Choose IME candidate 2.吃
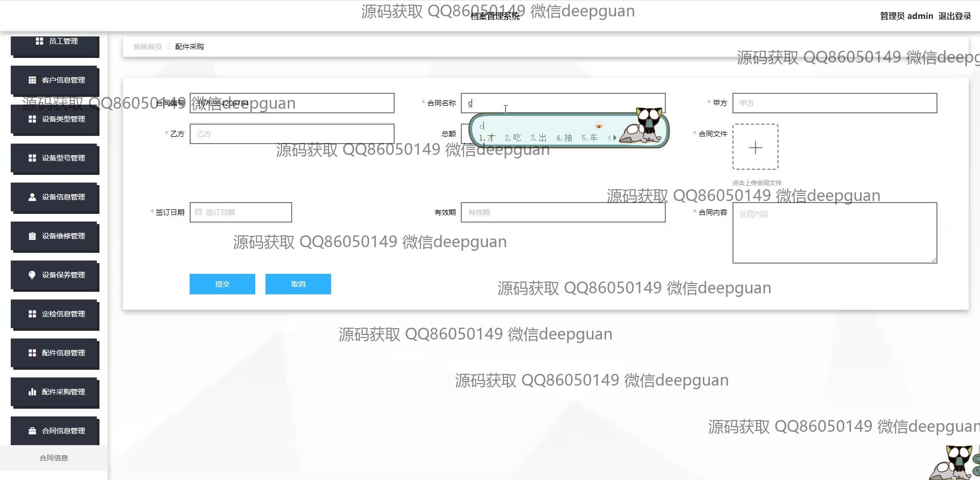Image resolution: width=980 pixels, height=480 pixels. 513,137
